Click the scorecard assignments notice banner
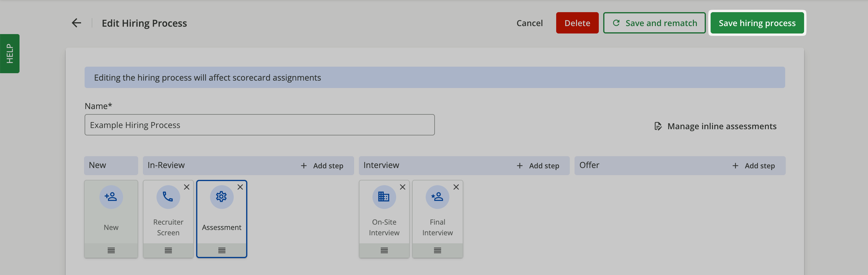Screen dimensions: 868x275 click(435, 77)
